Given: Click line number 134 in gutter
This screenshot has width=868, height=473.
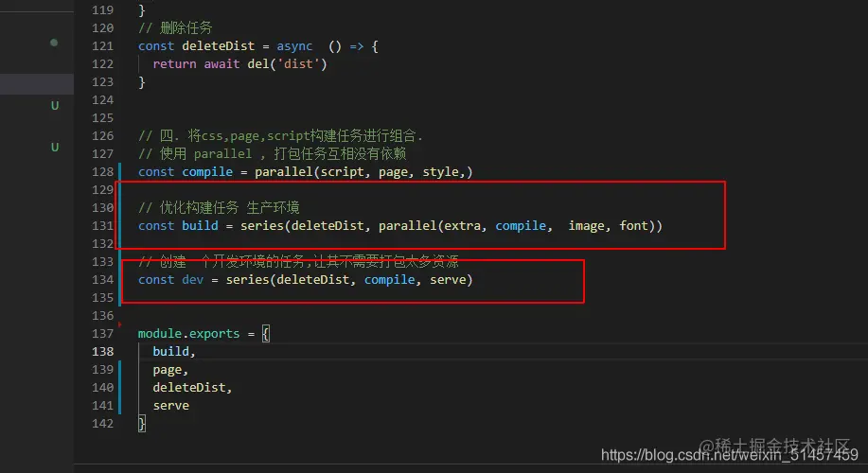Looking at the screenshot, I should (102, 279).
